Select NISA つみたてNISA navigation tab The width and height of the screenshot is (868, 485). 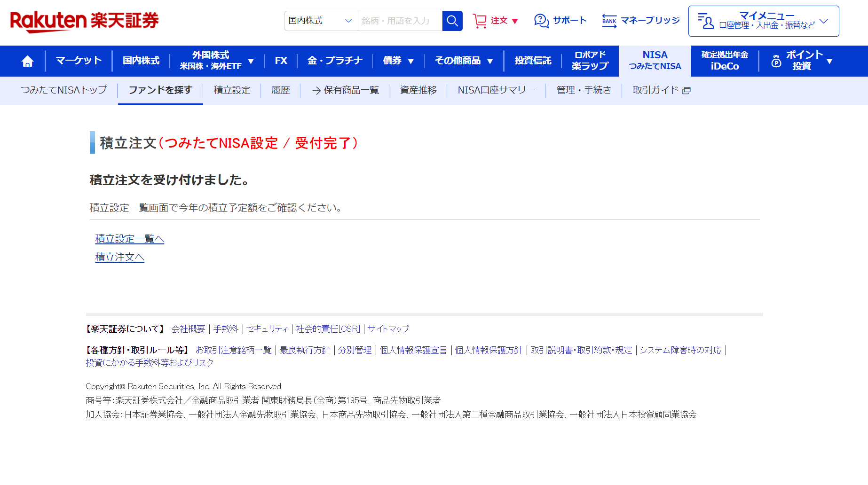click(x=655, y=61)
